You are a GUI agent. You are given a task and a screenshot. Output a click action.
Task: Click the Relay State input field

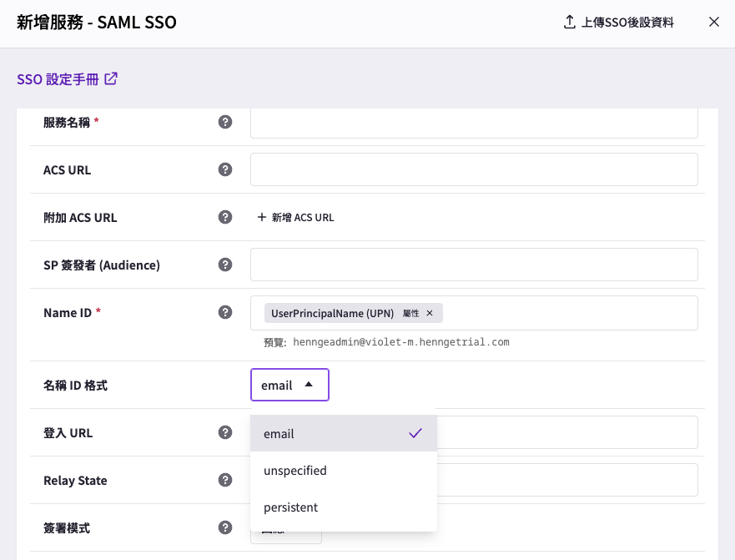[567, 480]
